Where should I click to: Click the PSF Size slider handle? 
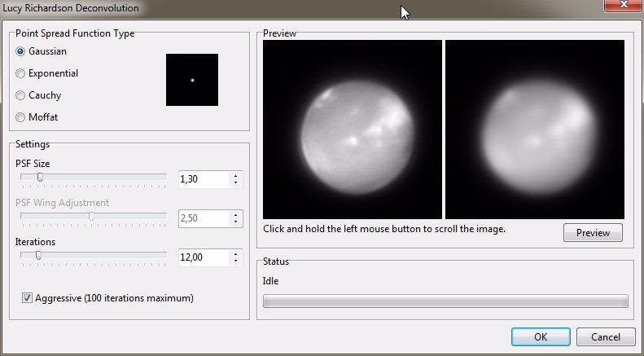(x=39, y=177)
